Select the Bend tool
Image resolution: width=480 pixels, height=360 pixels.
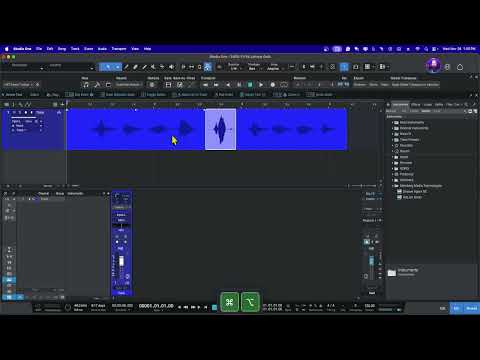(x=162, y=67)
